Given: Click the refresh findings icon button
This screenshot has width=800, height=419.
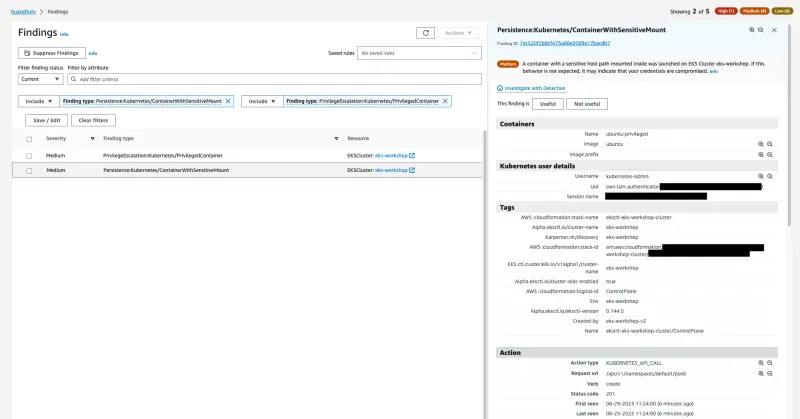Looking at the screenshot, I should pyautogui.click(x=425, y=33).
